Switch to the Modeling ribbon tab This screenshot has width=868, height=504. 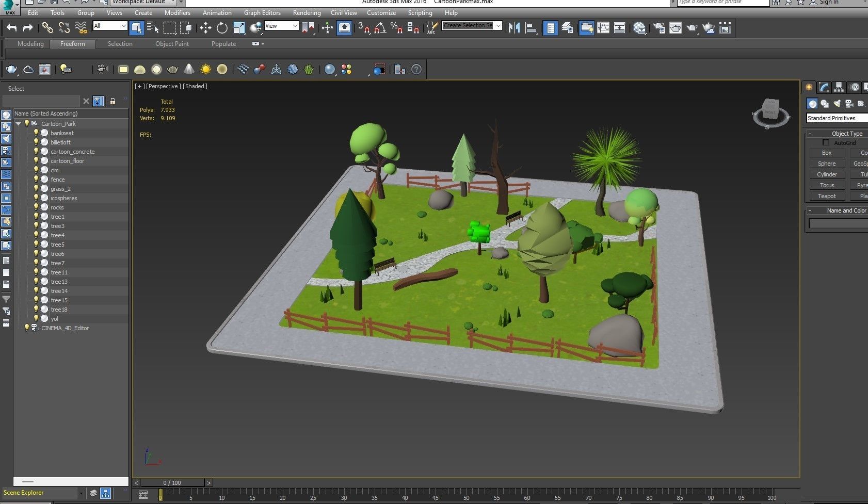coord(30,44)
